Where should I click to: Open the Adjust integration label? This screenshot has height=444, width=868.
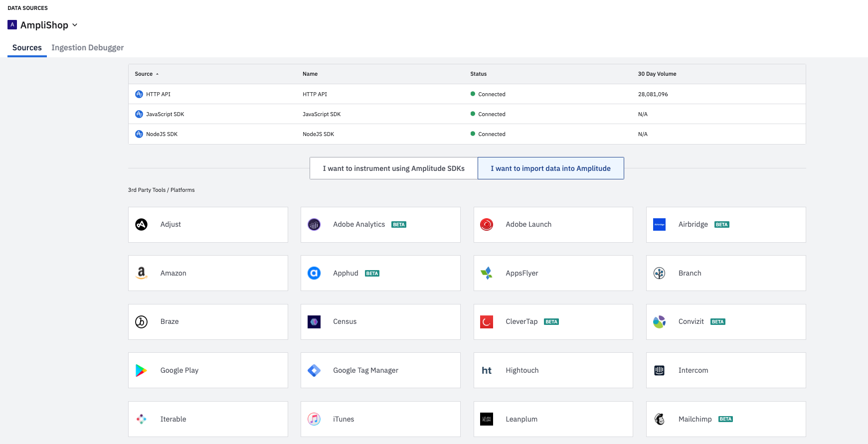coord(171,225)
